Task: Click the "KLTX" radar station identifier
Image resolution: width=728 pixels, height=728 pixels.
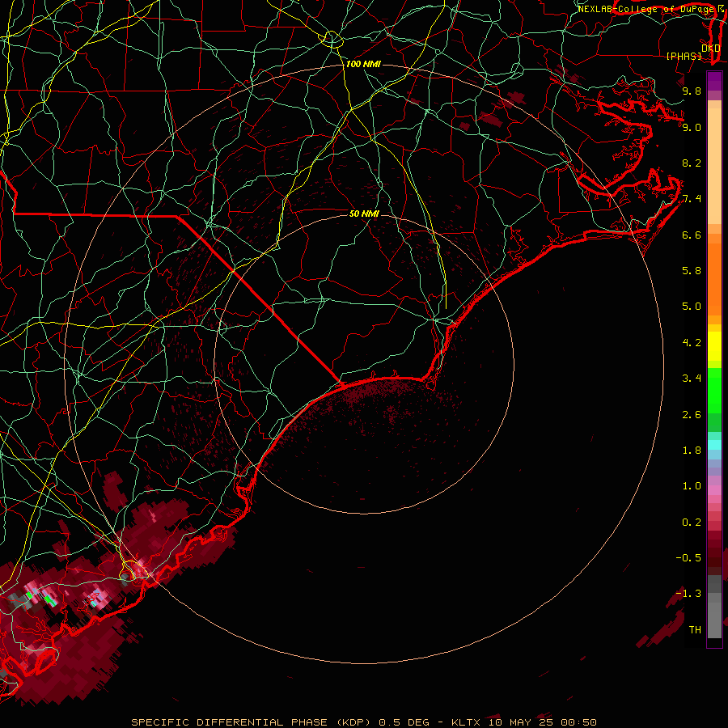Action: pos(466,722)
